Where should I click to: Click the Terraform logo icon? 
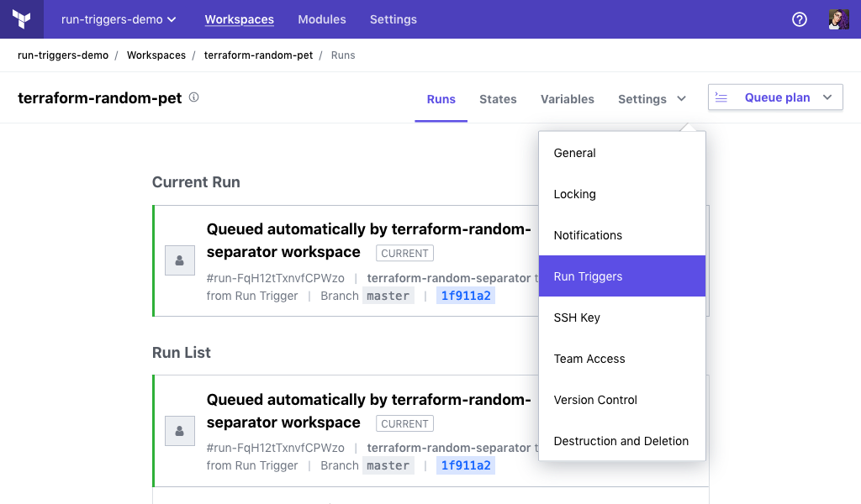pyautogui.click(x=21, y=19)
